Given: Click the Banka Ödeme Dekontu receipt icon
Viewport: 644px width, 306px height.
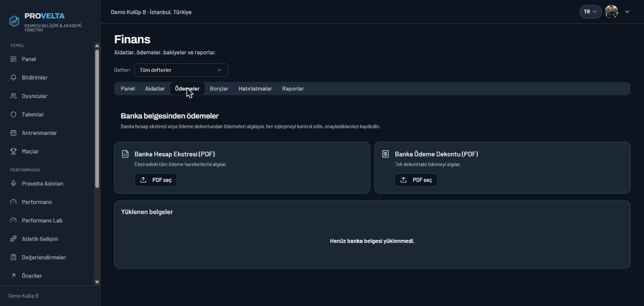Looking at the screenshot, I should [x=386, y=154].
